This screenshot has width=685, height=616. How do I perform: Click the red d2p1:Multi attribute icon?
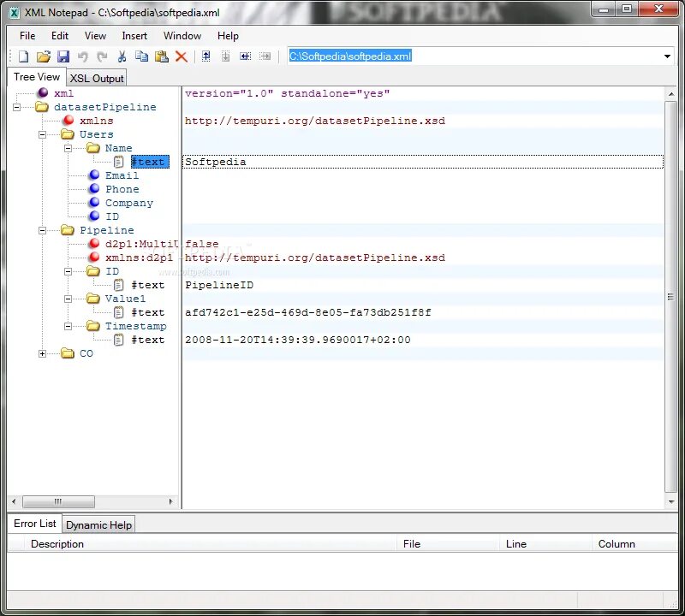click(94, 243)
